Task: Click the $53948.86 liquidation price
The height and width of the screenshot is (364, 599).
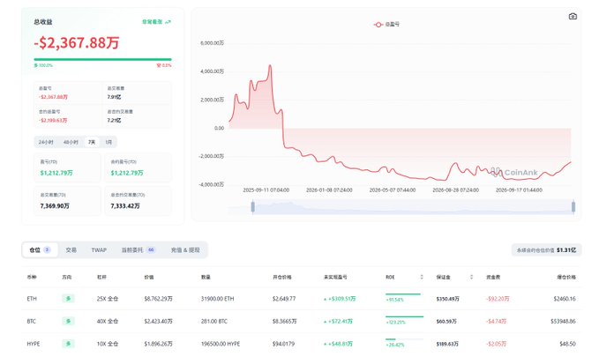Action: 563,322
